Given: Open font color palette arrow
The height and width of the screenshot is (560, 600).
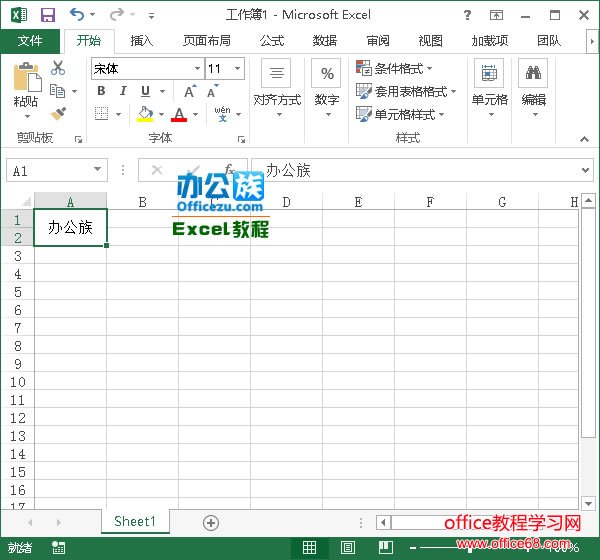Looking at the screenshot, I should point(196,114).
